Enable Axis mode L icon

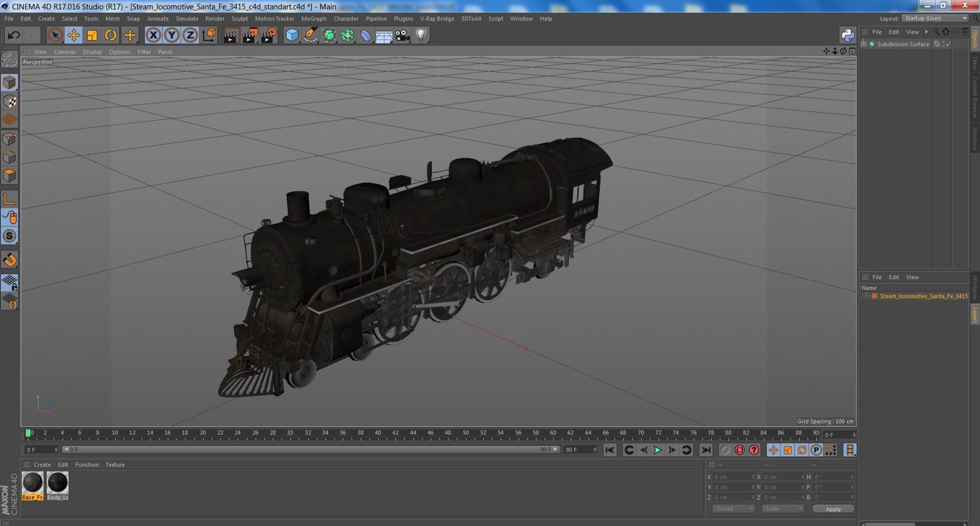coord(10,199)
